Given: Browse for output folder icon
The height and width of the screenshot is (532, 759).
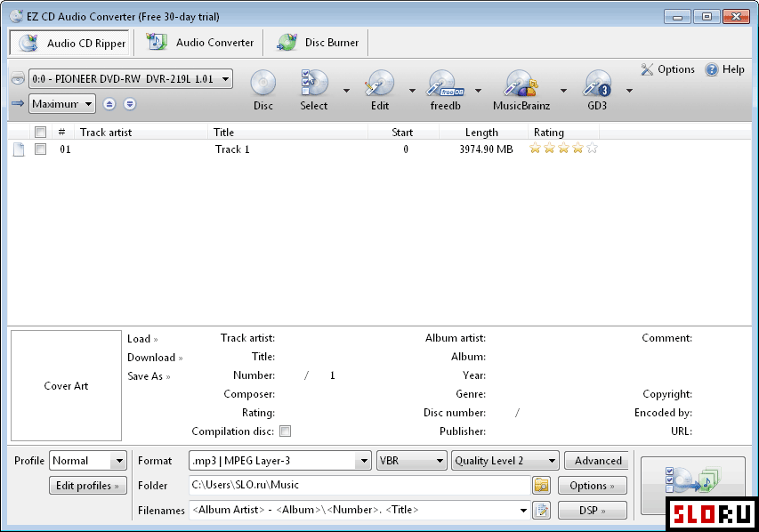Looking at the screenshot, I should click(541, 485).
